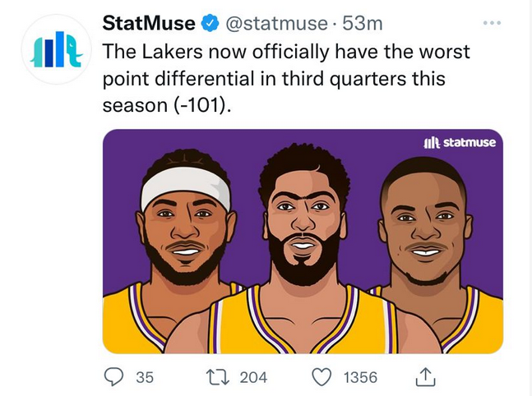532x396 pixels.
Task: Click the retweet count 204
Action: 253,377
